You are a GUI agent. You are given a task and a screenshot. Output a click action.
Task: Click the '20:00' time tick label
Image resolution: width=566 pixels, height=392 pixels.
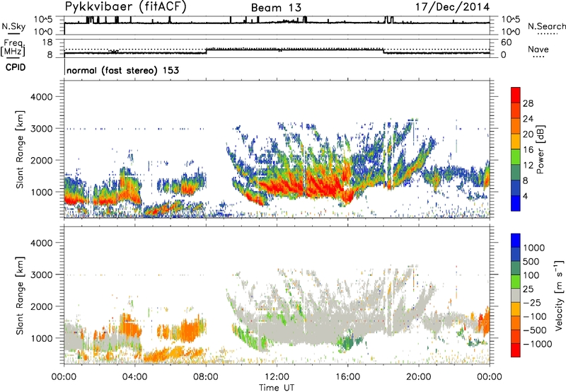(x=419, y=377)
